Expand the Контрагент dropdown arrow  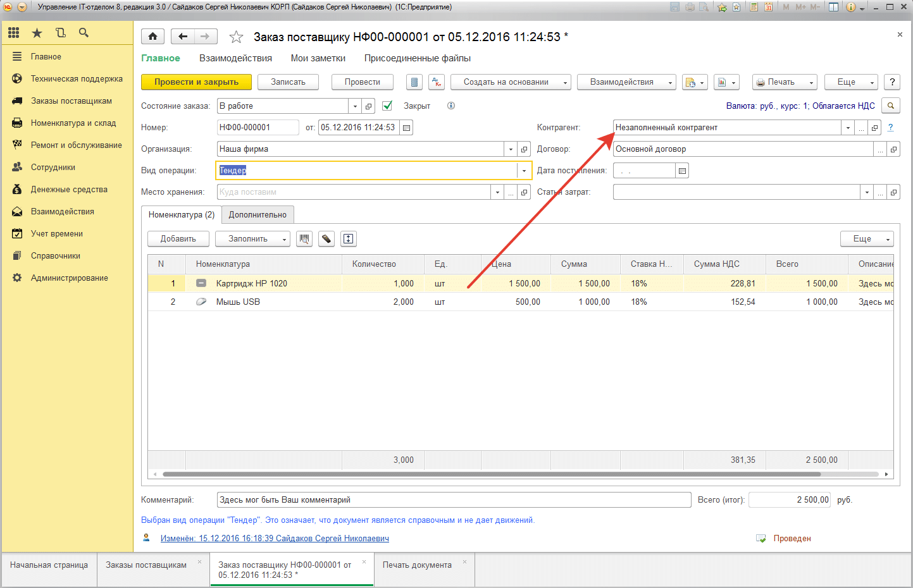(x=848, y=128)
